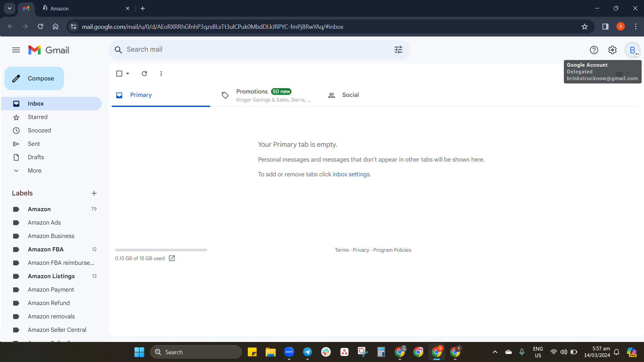The image size is (644, 362).
Task: Open the Amazon Ads label
Action: pos(51,223)
